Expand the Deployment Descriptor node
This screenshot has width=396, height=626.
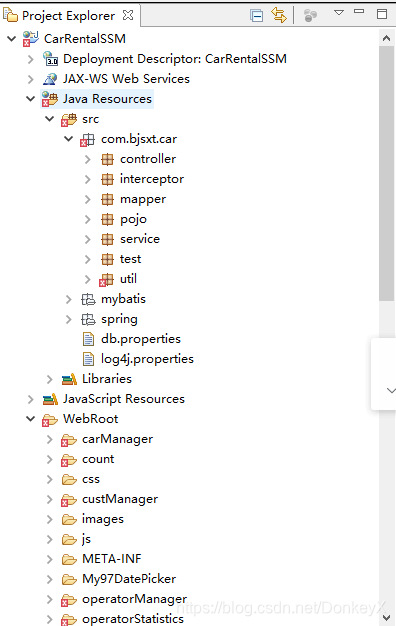(x=31, y=59)
